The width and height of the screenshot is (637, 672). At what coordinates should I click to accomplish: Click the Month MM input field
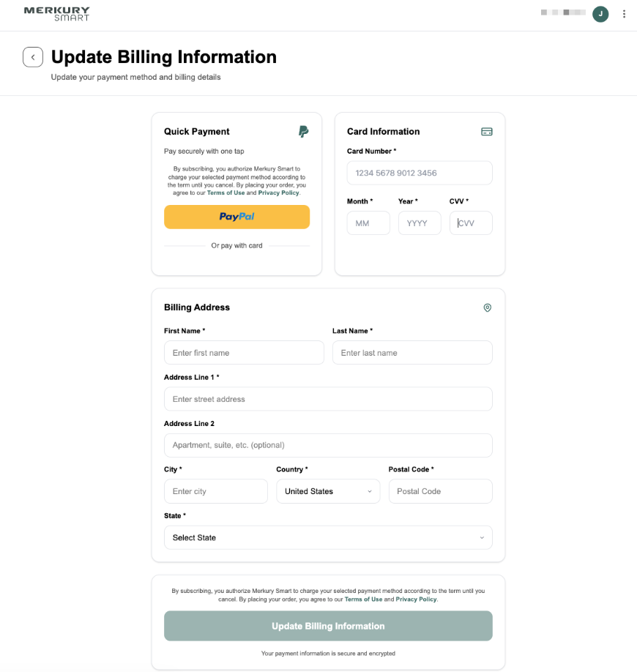tap(368, 223)
